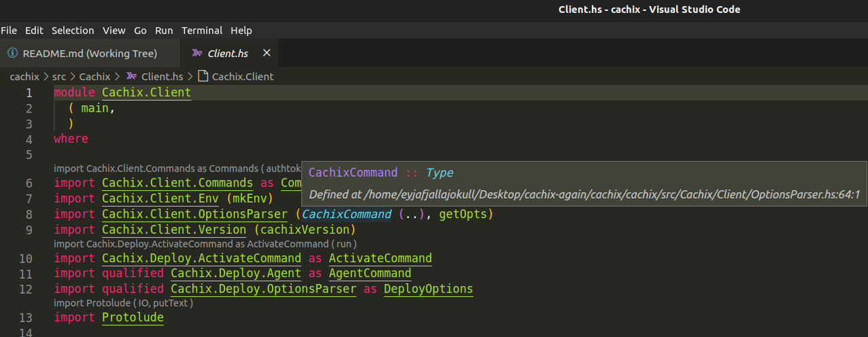Open the Run menu
This screenshot has width=868, height=337.
[x=164, y=31]
